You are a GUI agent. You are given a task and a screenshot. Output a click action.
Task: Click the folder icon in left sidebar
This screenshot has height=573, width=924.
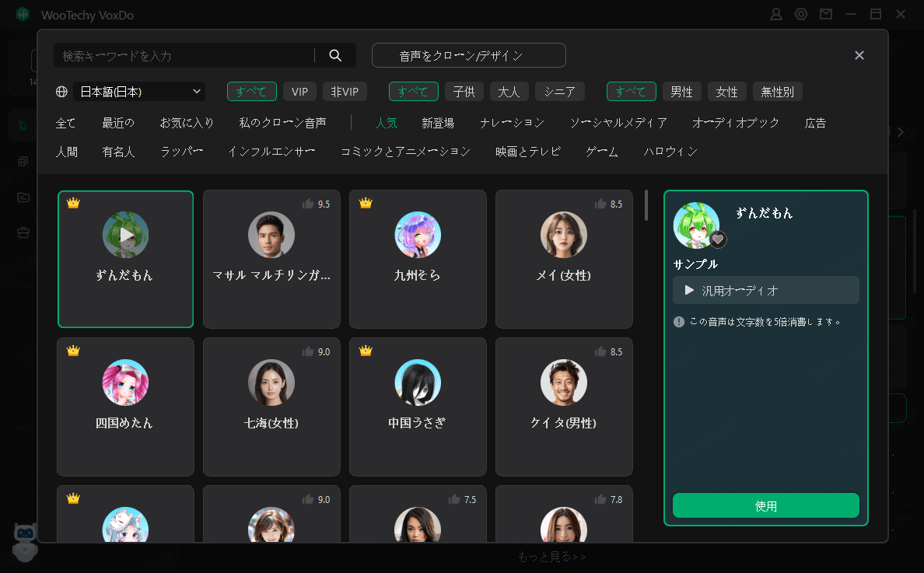tap(23, 197)
